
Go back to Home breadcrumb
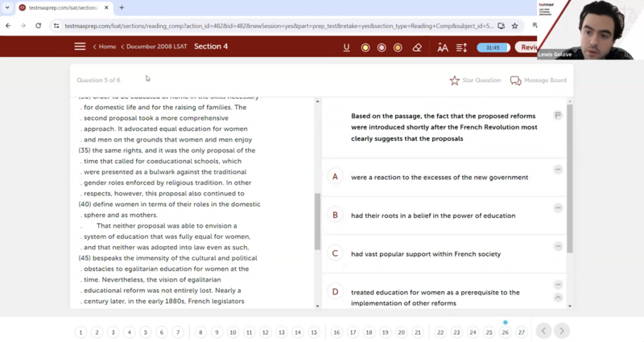point(104,47)
